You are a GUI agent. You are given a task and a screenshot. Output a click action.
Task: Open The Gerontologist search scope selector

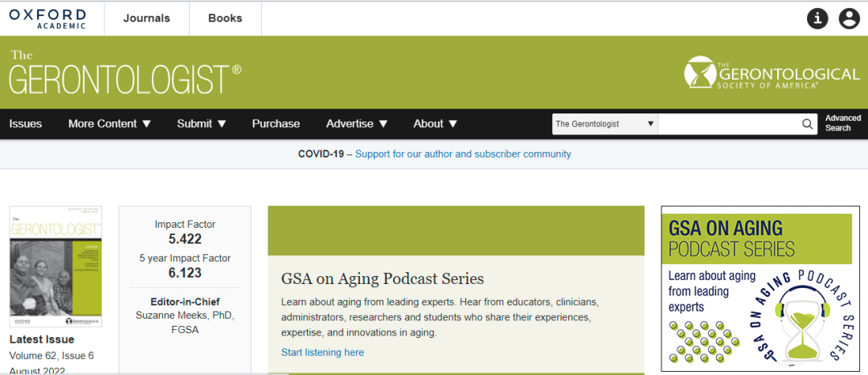tap(604, 124)
